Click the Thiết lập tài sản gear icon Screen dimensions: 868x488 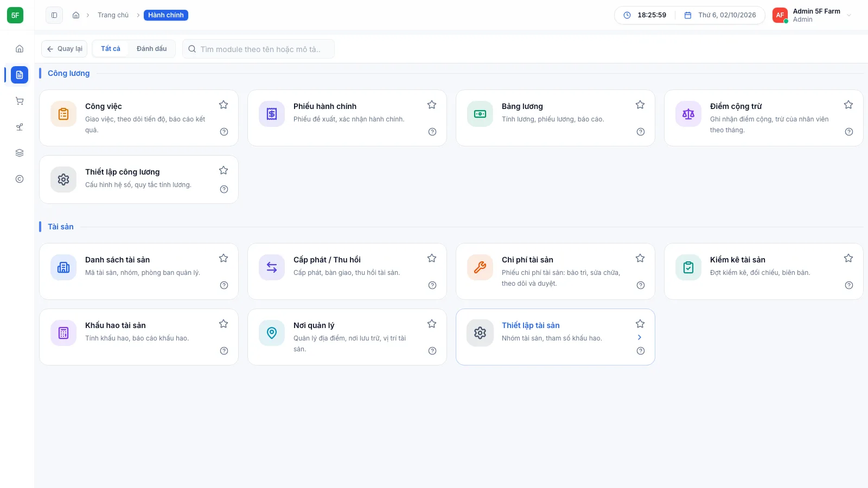pos(480,333)
